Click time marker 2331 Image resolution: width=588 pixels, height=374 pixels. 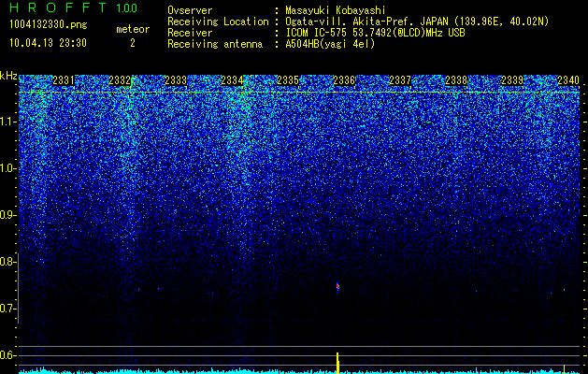click(x=64, y=79)
